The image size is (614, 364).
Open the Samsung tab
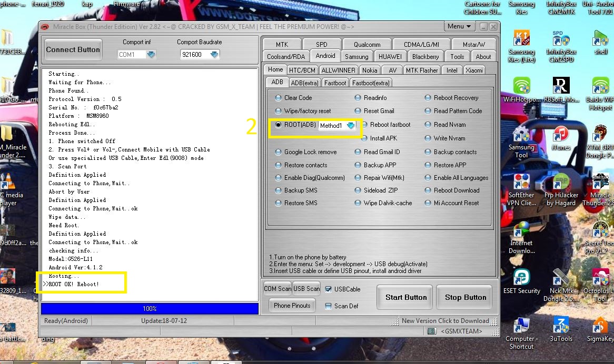pyautogui.click(x=356, y=57)
